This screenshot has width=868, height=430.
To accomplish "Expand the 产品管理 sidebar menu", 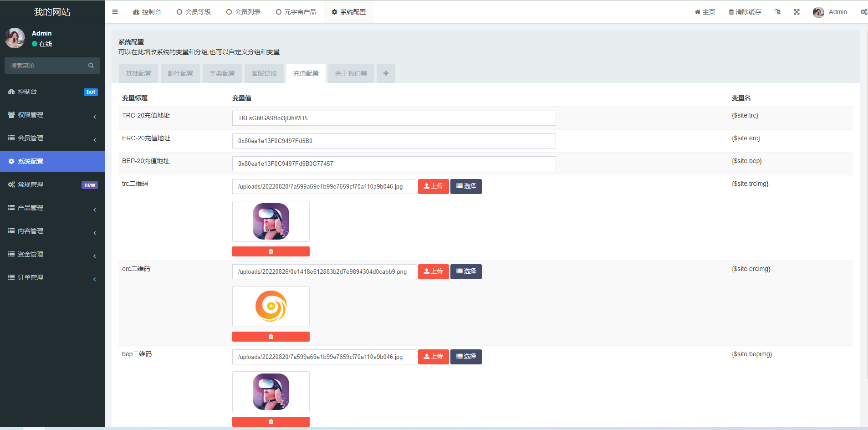I will tap(52, 207).
